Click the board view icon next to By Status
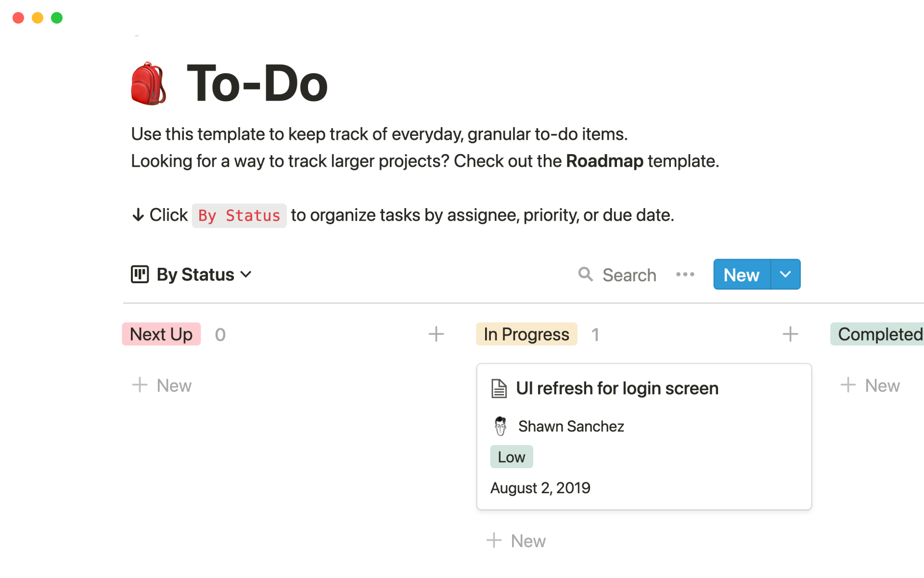The width and height of the screenshot is (924, 578). point(140,274)
